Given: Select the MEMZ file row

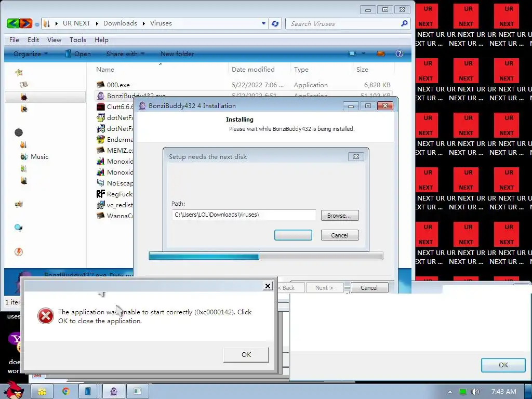Looking at the screenshot, I should tap(115, 150).
